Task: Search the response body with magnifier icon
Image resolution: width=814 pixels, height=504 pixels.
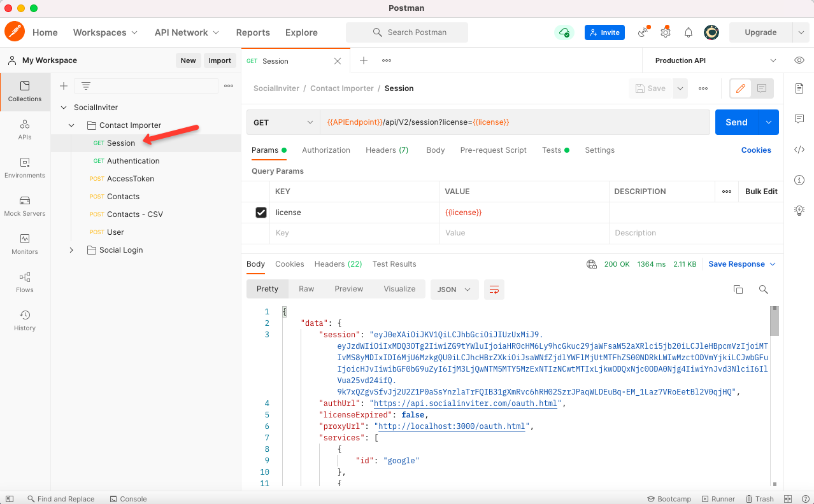Action: 764,290
